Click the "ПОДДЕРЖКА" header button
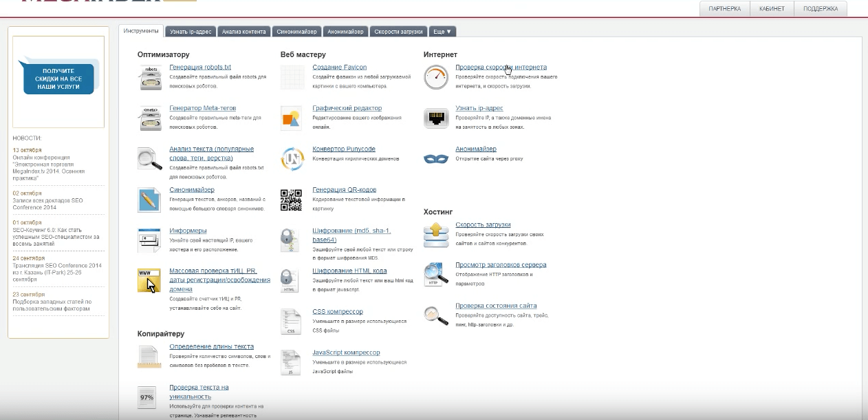868x420 pixels. pos(821,9)
